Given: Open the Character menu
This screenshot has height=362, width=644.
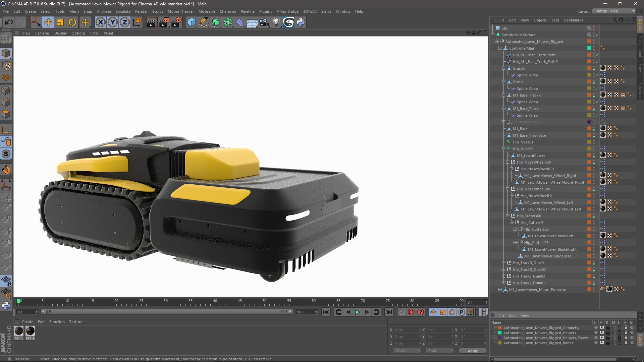Looking at the screenshot, I should (228, 11).
